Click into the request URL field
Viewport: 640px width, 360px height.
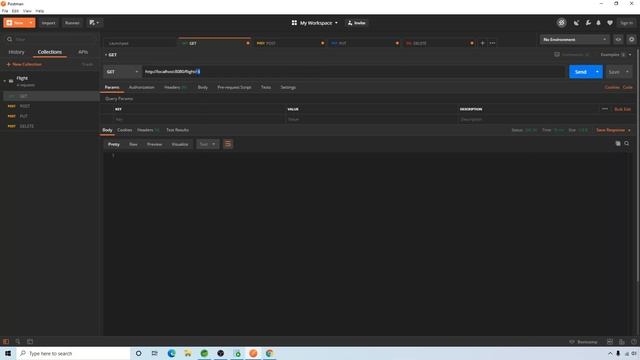click(353, 72)
